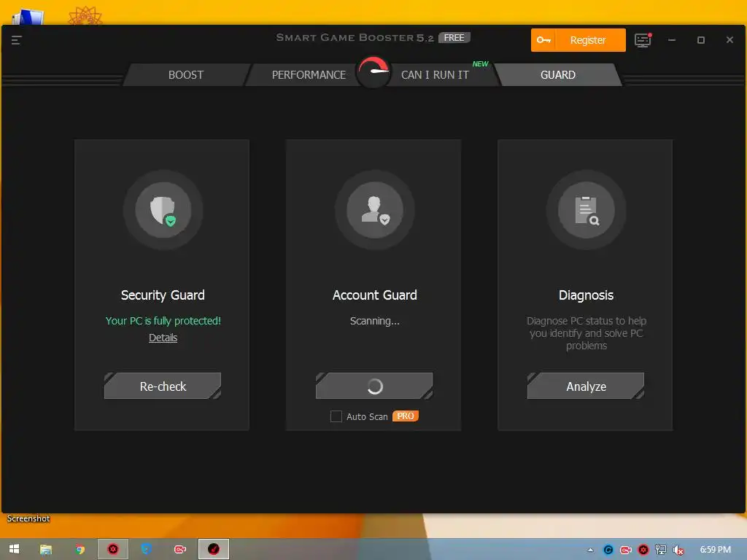The image size is (747, 560).
Task: Click the orange PRO badge
Action: (406, 416)
